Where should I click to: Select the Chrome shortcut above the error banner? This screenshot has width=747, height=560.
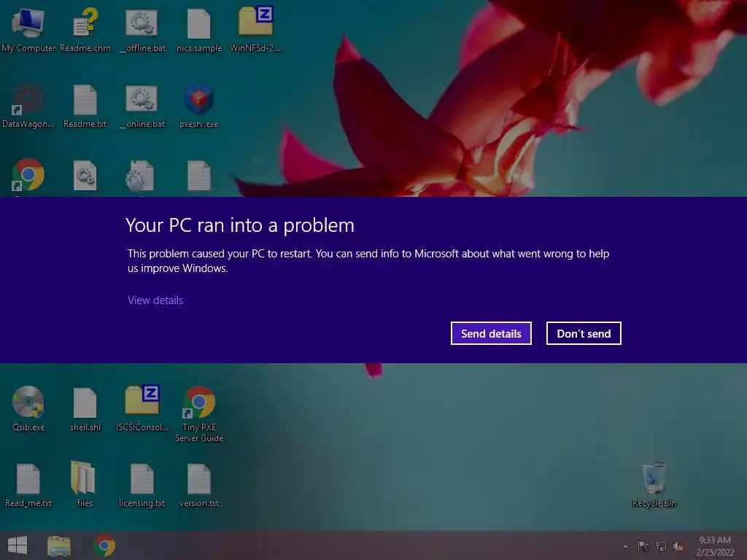[28, 175]
